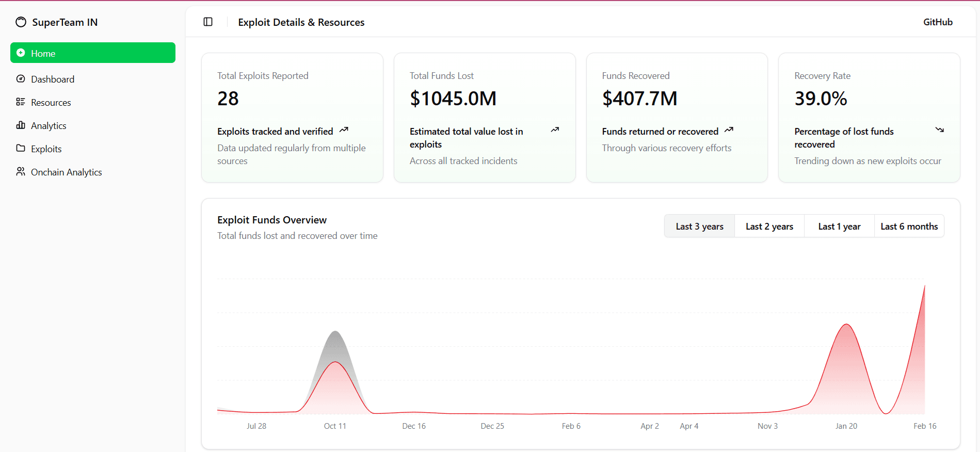Click the Dec 16 axis label
Screen dimensions: 980x452
click(x=414, y=426)
